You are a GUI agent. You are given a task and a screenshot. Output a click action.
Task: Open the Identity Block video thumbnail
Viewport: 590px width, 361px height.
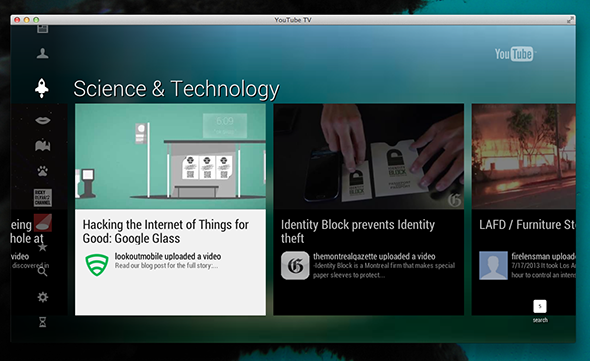click(368, 157)
